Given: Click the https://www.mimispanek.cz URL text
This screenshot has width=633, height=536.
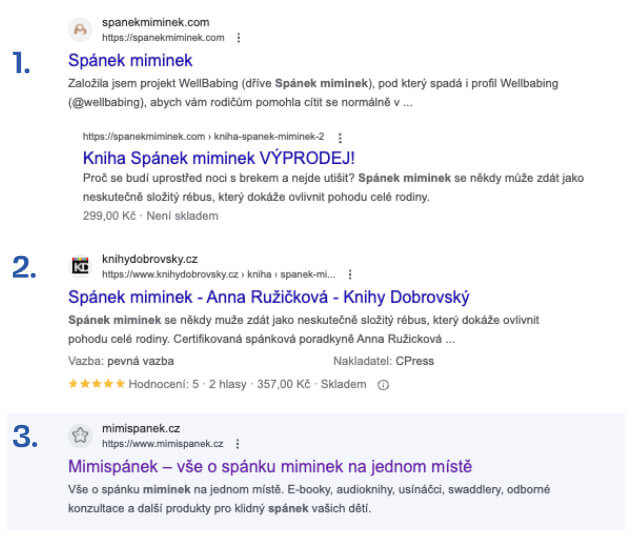Looking at the screenshot, I should [163, 444].
